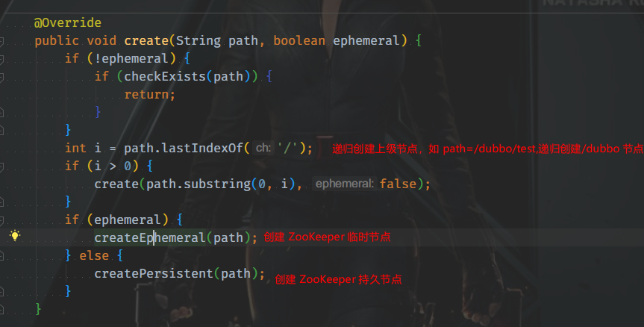Collapse the "if (i > 0)" block
This screenshot has width=644, height=327.
[x=1, y=166]
